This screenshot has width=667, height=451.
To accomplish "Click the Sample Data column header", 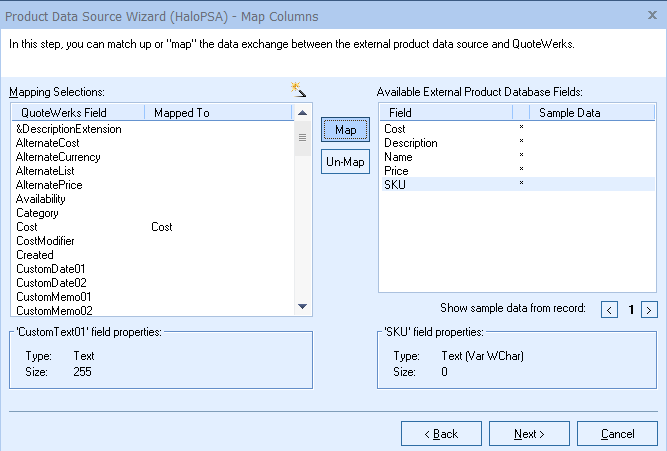I will [x=569, y=113].
